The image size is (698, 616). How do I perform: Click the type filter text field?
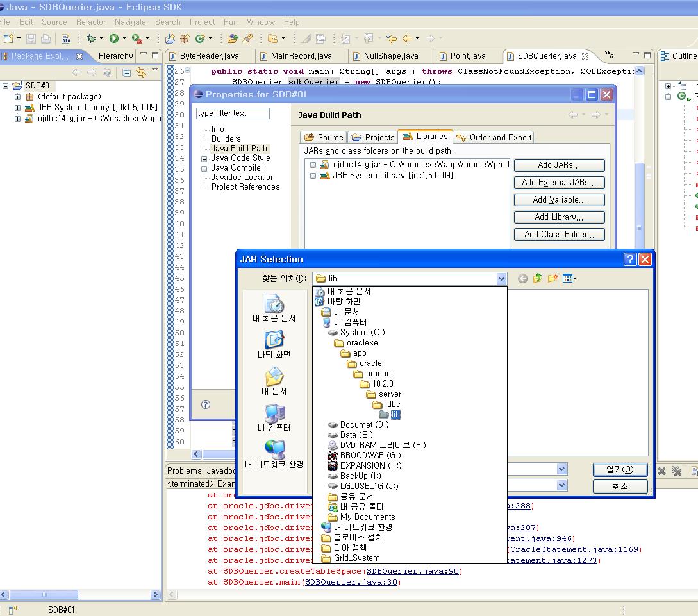[233, 113]
